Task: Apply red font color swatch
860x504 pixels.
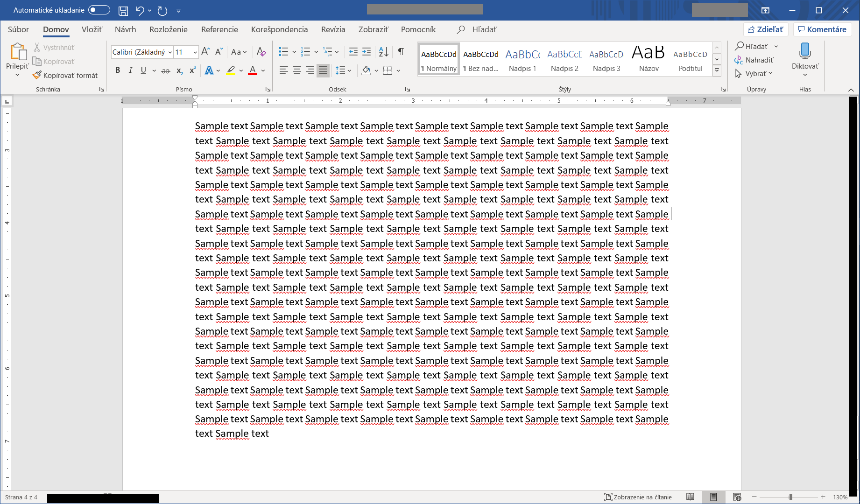Action: tap(253, 70)
